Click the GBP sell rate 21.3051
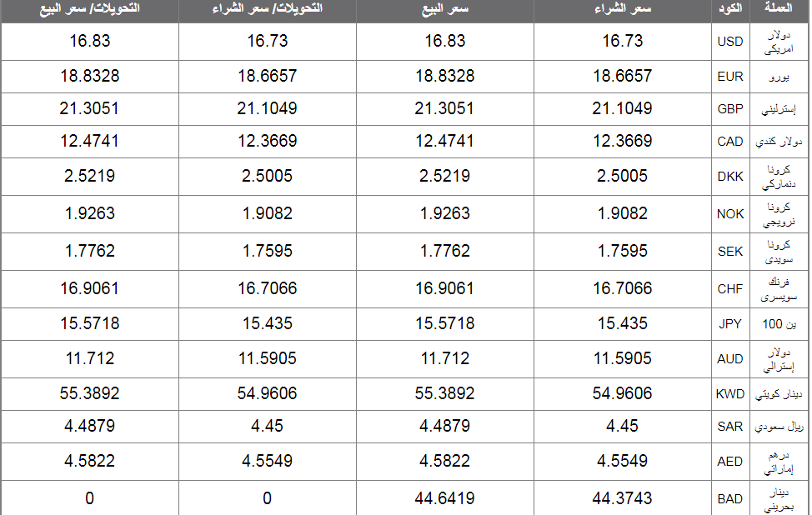Viewport: 812px width, 515px height. [x=444, y=108]
